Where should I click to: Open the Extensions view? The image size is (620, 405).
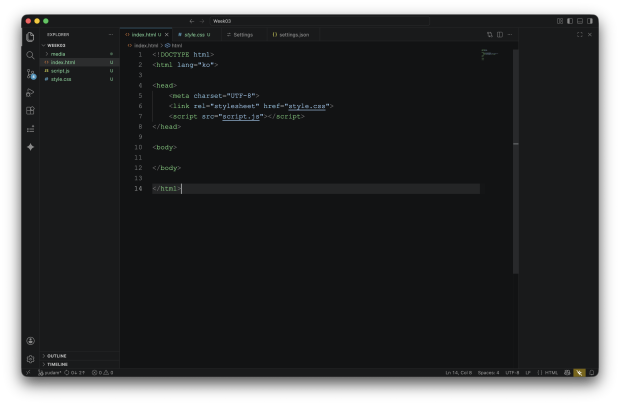tap(30, 110)
